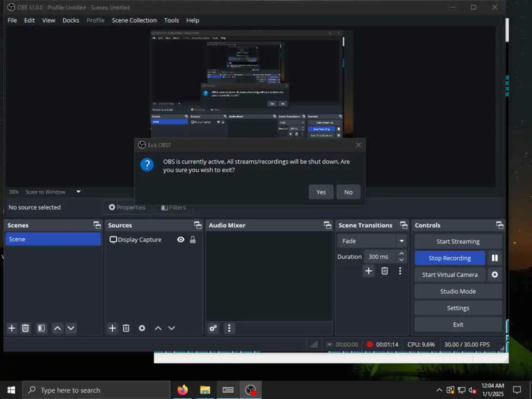This screenshot has width=532, height=399.
Task: Pause the recording
Action: (x=494, y=258)
